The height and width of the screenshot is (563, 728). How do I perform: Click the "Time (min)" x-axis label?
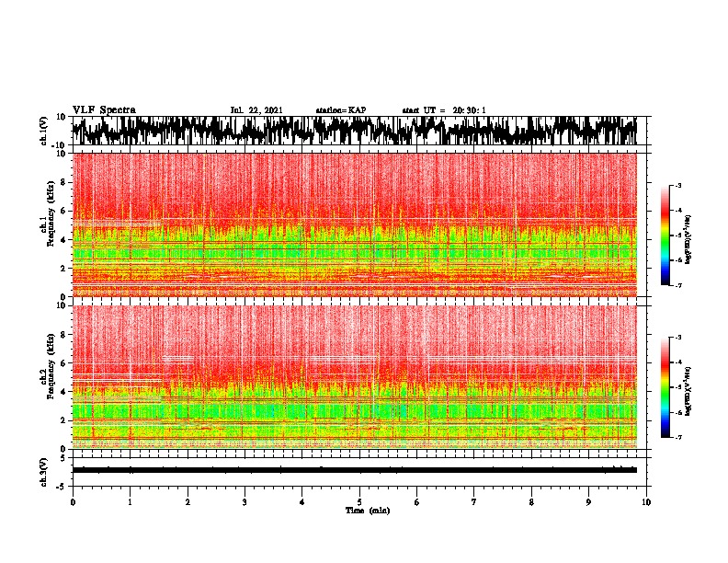(x=368, y=511)
